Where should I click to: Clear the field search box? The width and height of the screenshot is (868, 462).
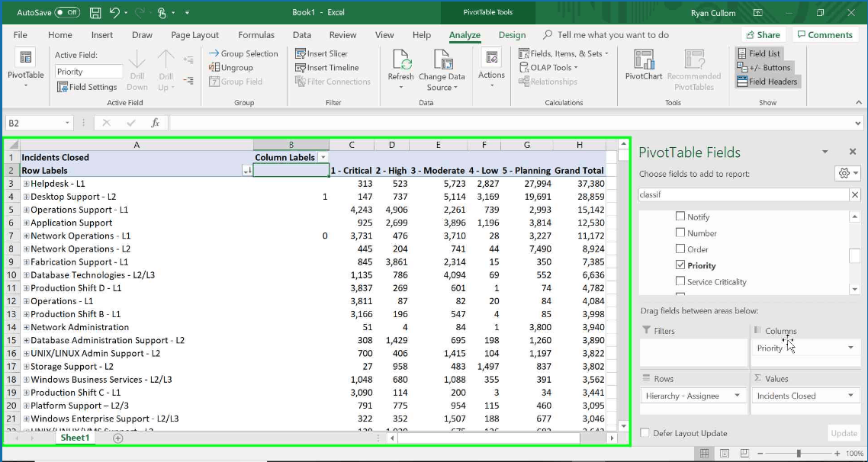(x=855, y=194)
